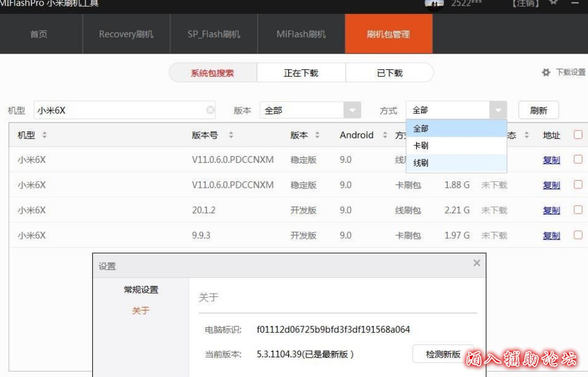Click 检测新版 to check for updates
Image resolution: width=588 pixels, height=377 pixels.
click(443, 354)
